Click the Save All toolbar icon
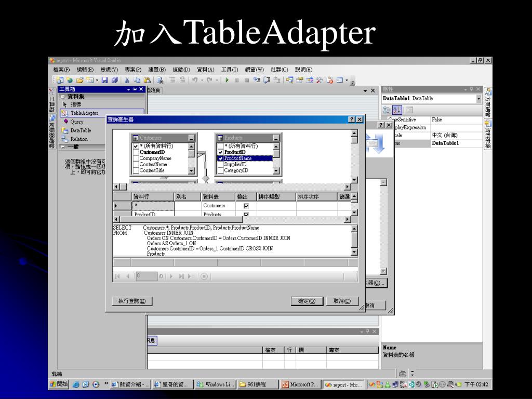The image size is (532, 399). coord(115,80)
